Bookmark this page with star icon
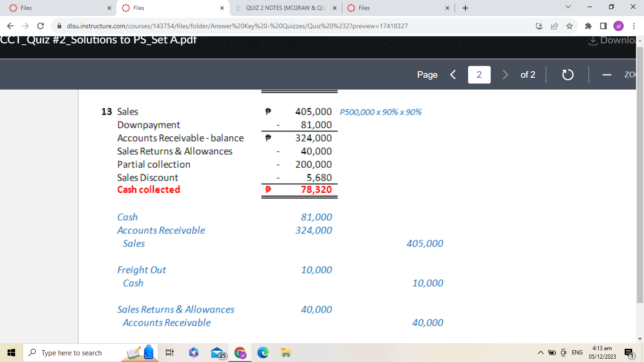 (x=570, y=26)
